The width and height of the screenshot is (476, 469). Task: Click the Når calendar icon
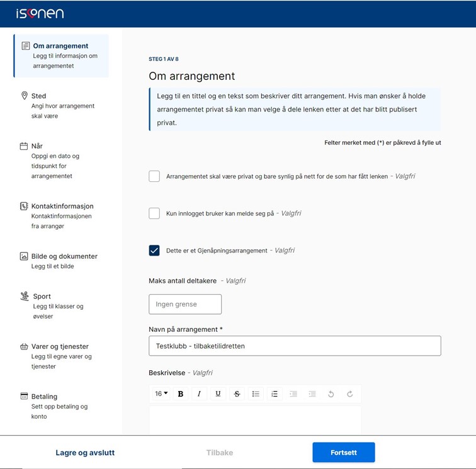[x=24, y=146]
